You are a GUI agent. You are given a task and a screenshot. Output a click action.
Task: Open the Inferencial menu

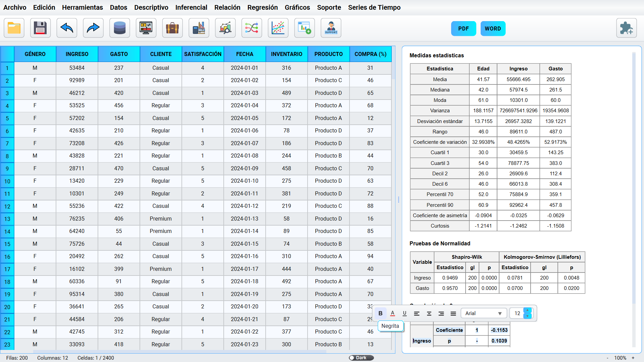coord(191,7)
